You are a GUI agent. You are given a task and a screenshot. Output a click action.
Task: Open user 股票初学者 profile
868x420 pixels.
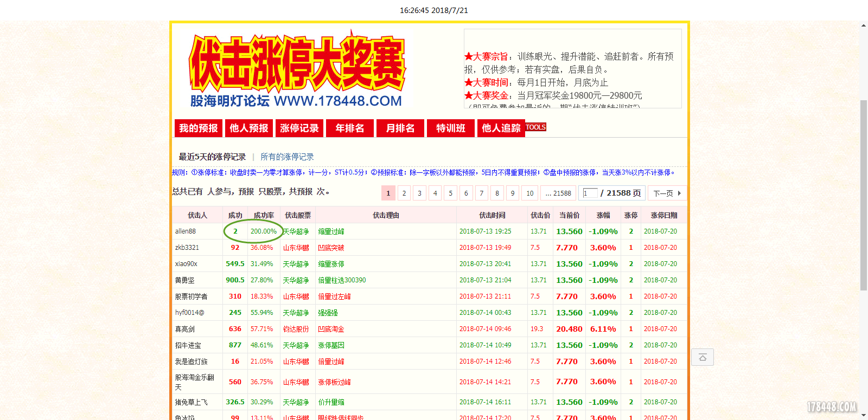[x=191, y=296]
